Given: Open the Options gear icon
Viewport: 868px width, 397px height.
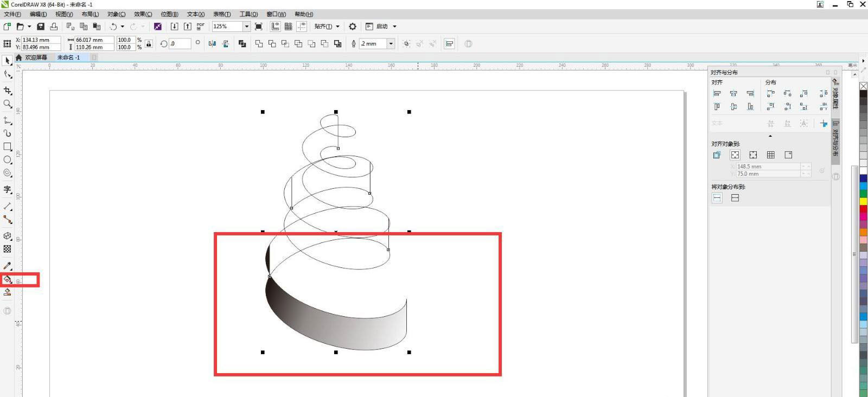Looking at the screenshot, I should click(x=353, y=27).
